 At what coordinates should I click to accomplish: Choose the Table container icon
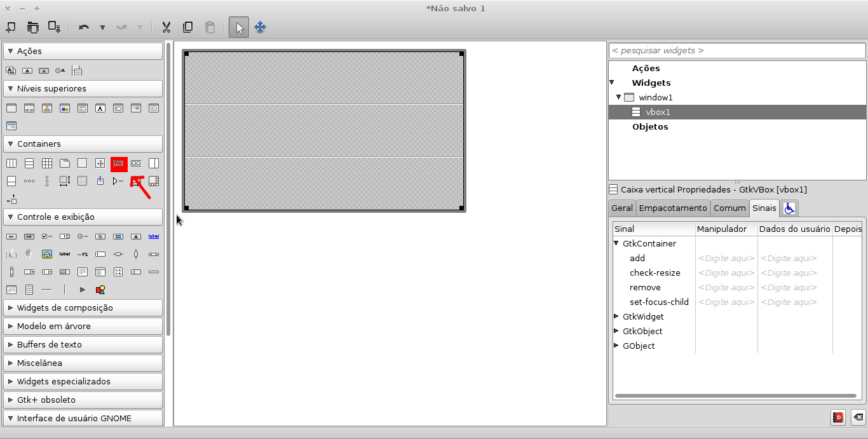47,163
